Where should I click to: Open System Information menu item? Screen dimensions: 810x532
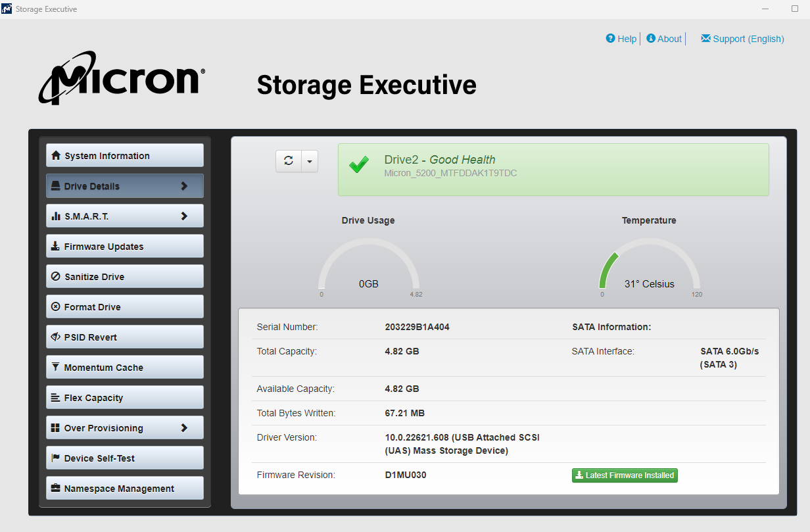pos(125,155)
